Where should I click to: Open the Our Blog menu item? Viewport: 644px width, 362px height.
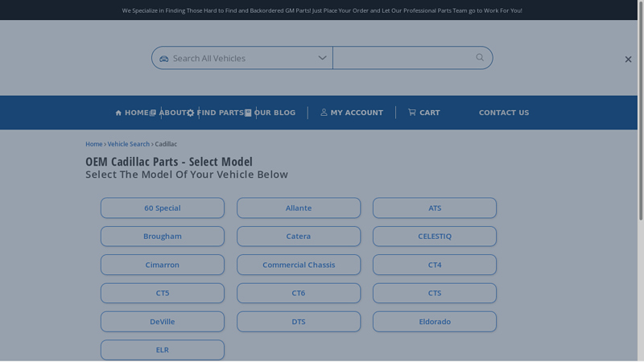[275, 113]
